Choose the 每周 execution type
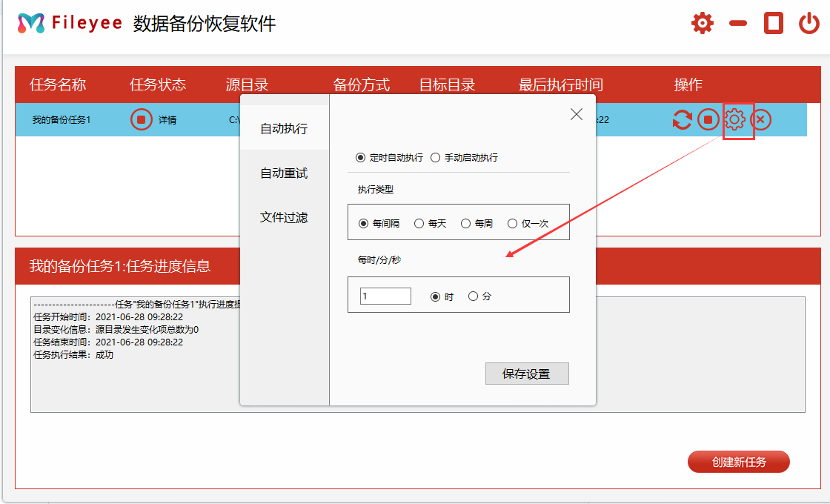The image size is (830, 504). click(x=465, y=222)
